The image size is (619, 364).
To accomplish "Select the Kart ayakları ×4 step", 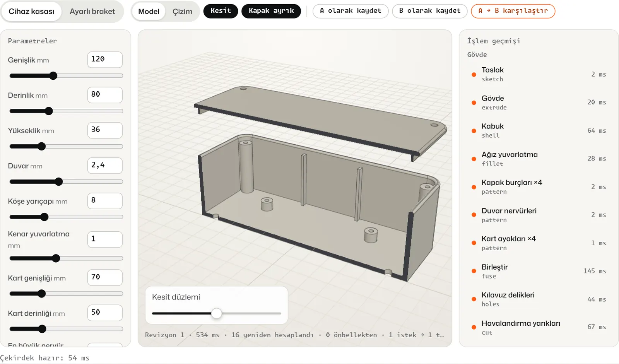I will click(539, 243).
